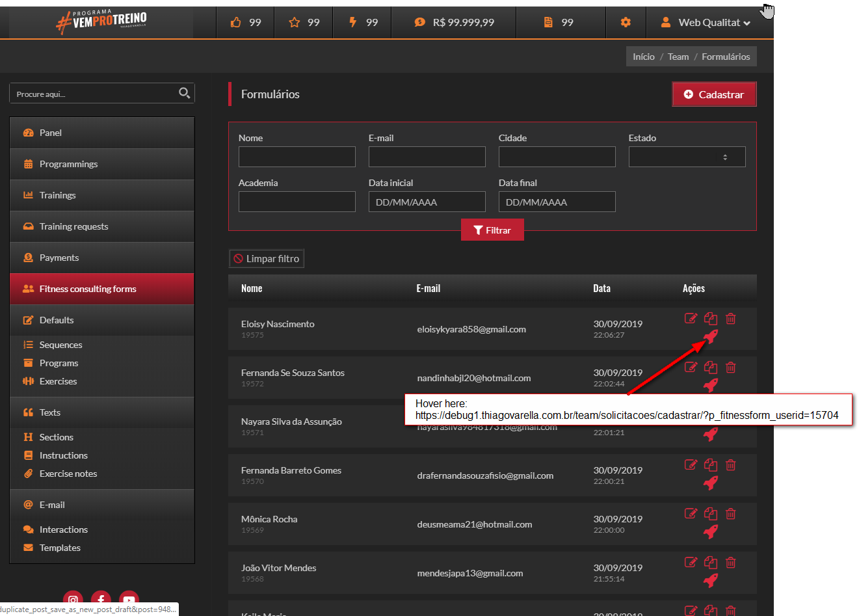Click the rocket icon for João Vitor Mendes
Viewport: 859px width, 616px height.
coord(711,580)
